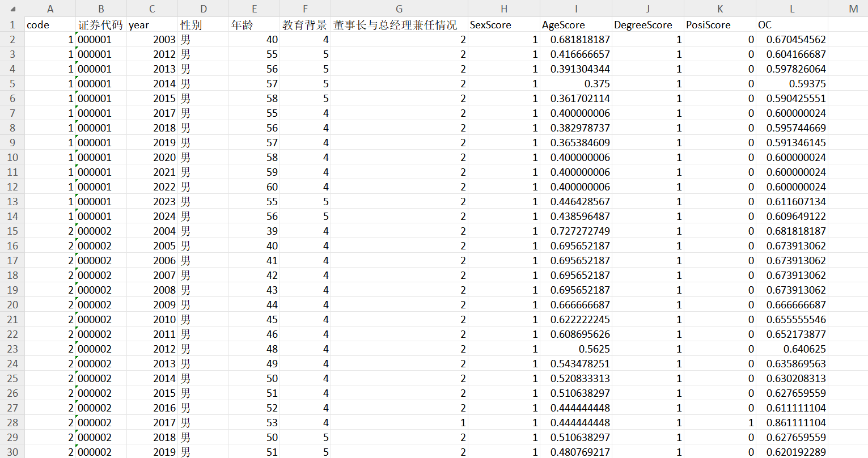
Task: Select the year 2017 cell in row 7
Action: point(152,113)
